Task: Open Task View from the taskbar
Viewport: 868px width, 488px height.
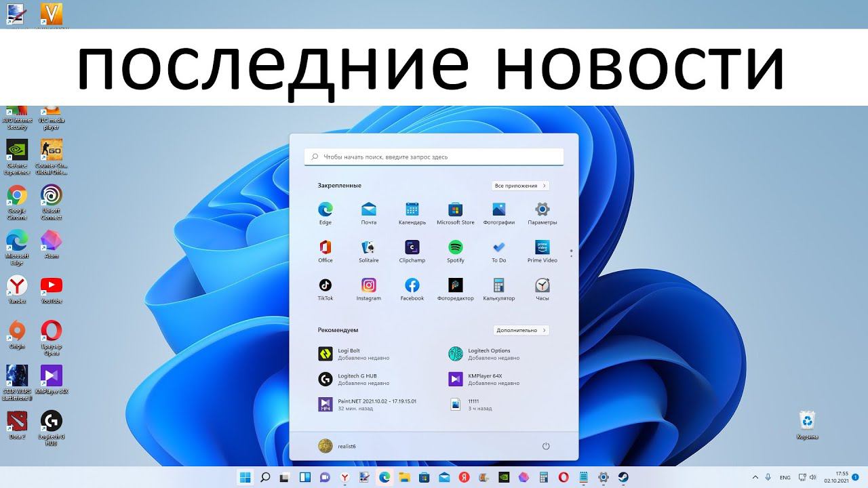Action: 285,477
